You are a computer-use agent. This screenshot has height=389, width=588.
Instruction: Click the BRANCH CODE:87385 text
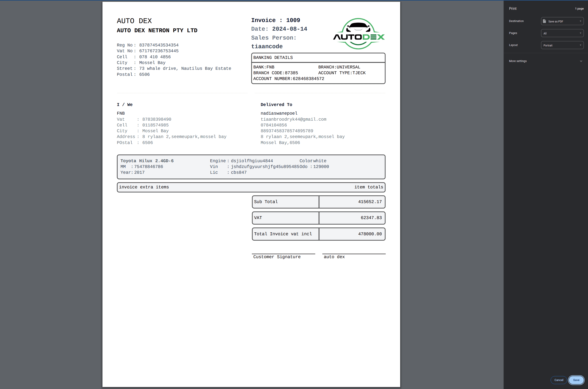coord(275,73)
